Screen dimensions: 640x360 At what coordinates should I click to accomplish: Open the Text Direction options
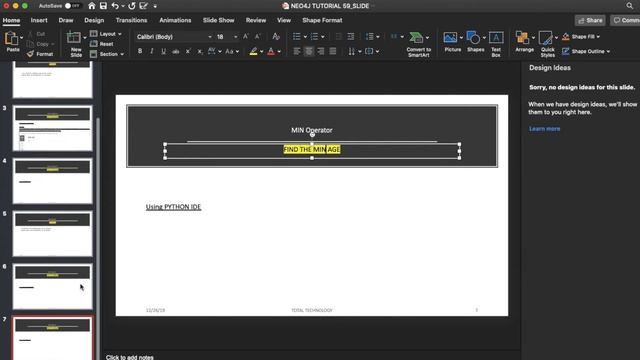point(354,51)
